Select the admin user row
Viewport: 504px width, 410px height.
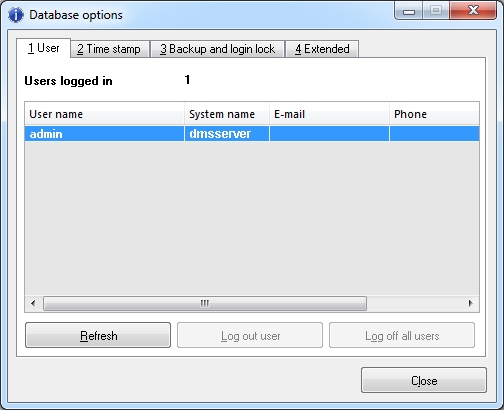coord(252,134)
